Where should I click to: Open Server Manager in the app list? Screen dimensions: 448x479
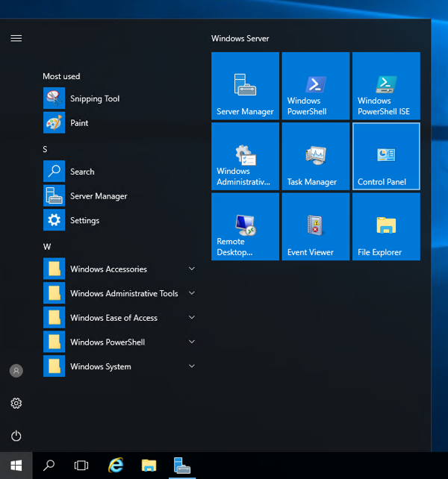click(x=119, y=195)
